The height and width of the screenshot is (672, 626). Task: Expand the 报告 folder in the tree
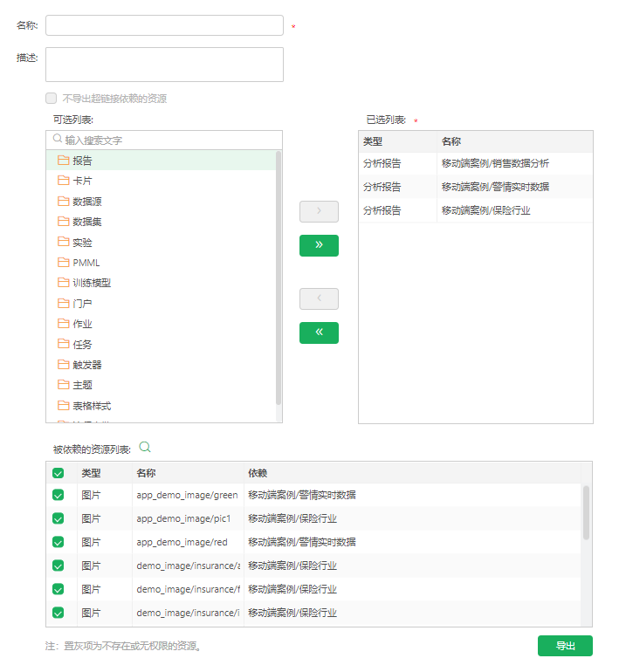click(83, 161)
